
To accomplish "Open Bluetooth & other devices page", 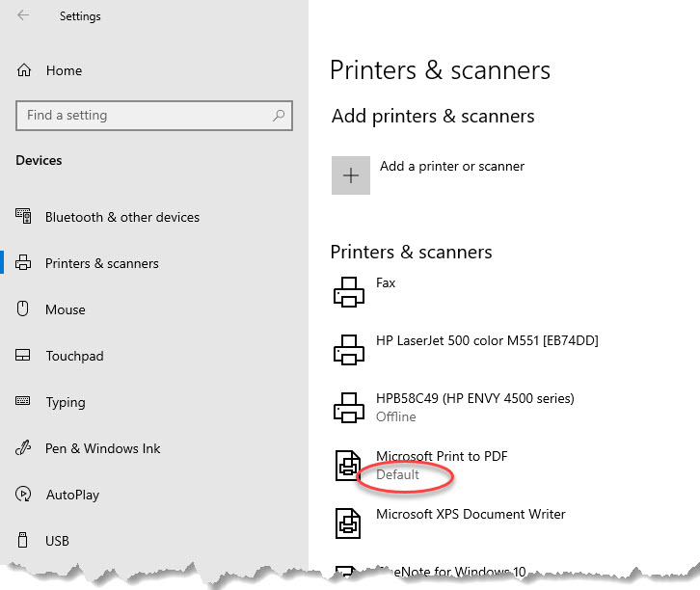I will pos(122,217).
